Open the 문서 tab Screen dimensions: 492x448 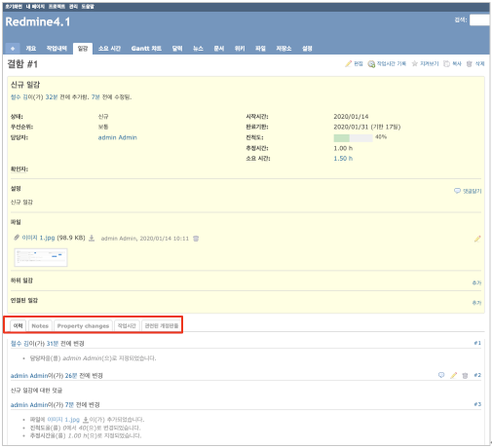219,49
